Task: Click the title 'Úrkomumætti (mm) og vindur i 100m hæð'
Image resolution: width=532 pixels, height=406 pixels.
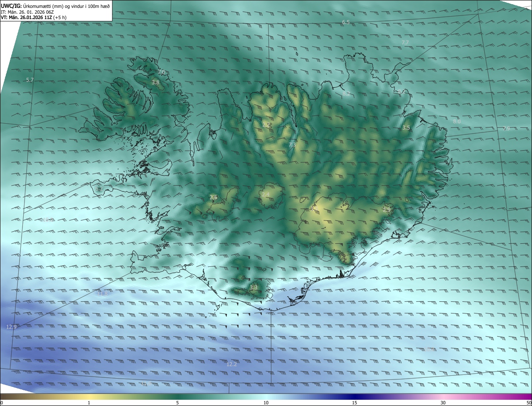Action: pos(66,6)
